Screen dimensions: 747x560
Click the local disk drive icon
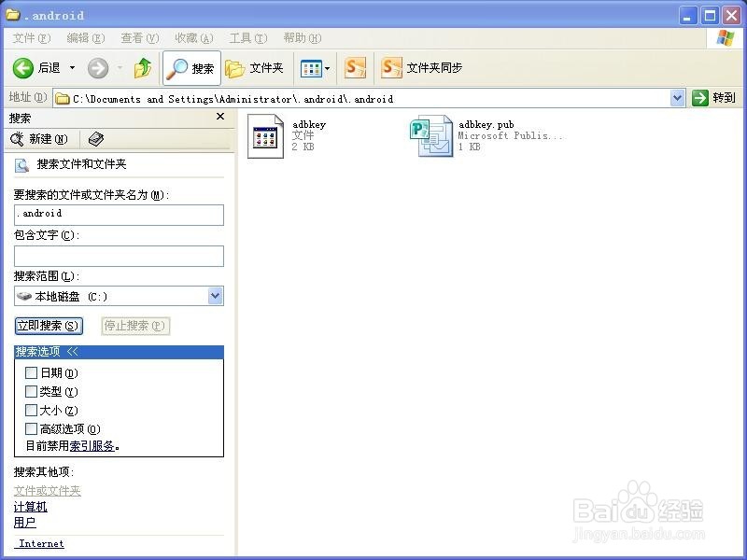[24, 296]
